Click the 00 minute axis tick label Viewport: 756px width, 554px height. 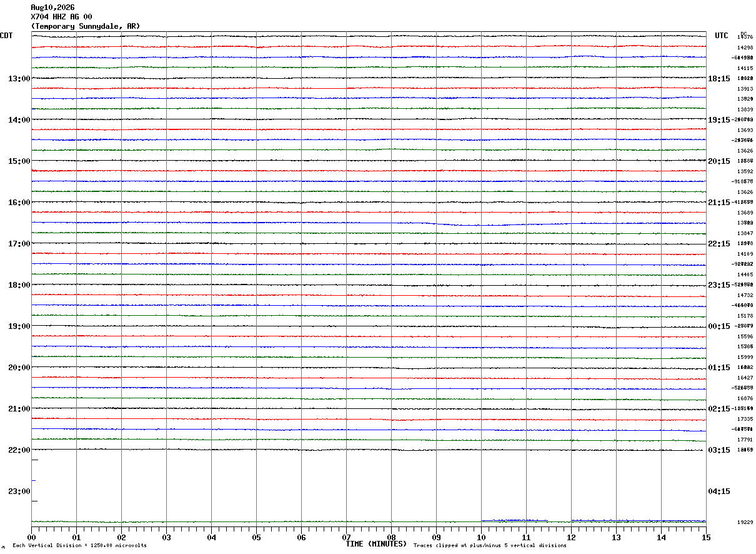point(31,538)
